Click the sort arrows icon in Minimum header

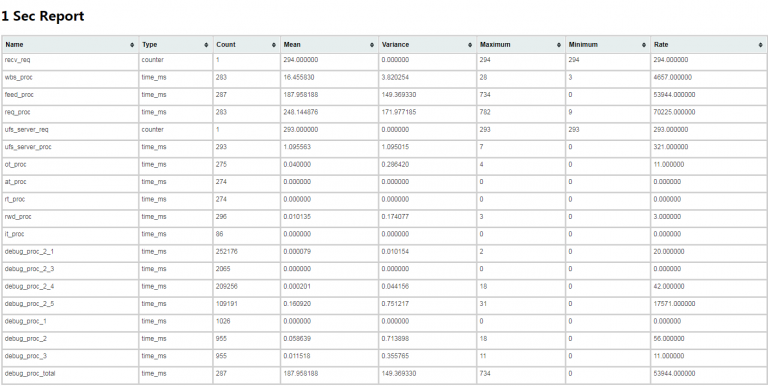coord(644,45)
